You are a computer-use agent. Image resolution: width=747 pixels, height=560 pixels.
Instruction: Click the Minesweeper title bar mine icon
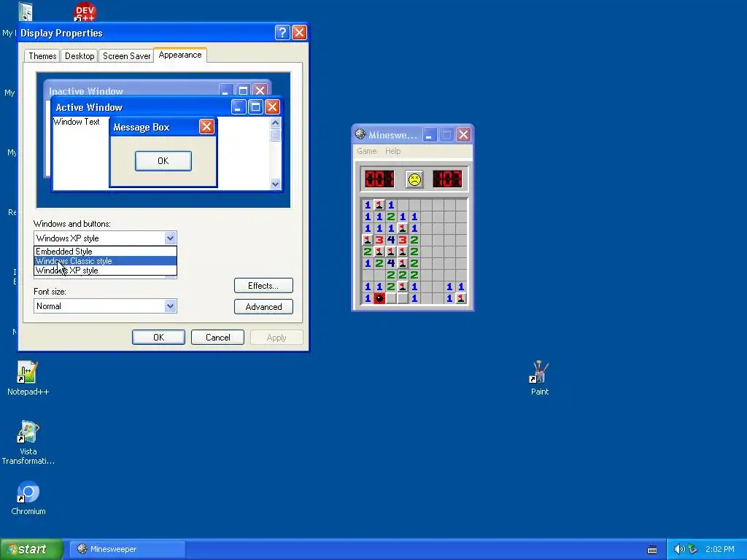click(x=360, y=135)
